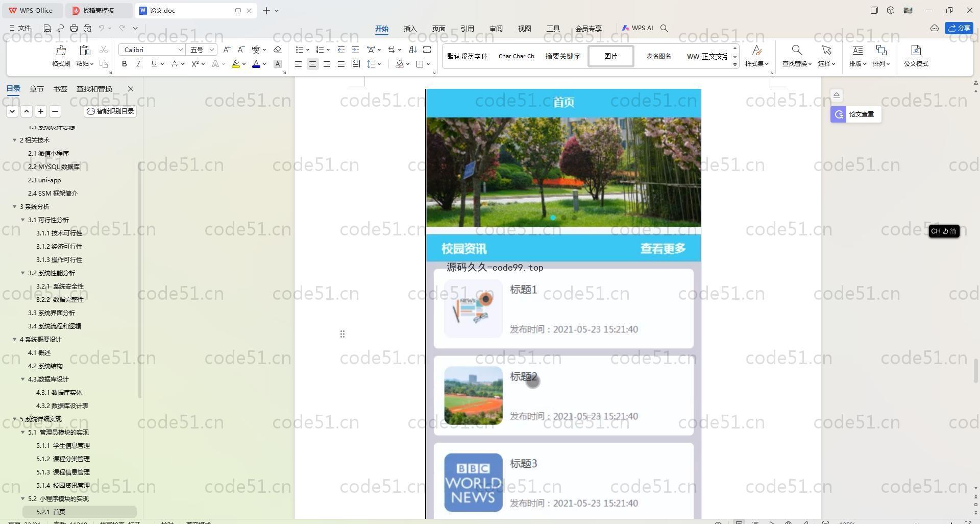Open the highlight color picker
Viewport: 980px width, 524px height.
[x=244, y=64]
